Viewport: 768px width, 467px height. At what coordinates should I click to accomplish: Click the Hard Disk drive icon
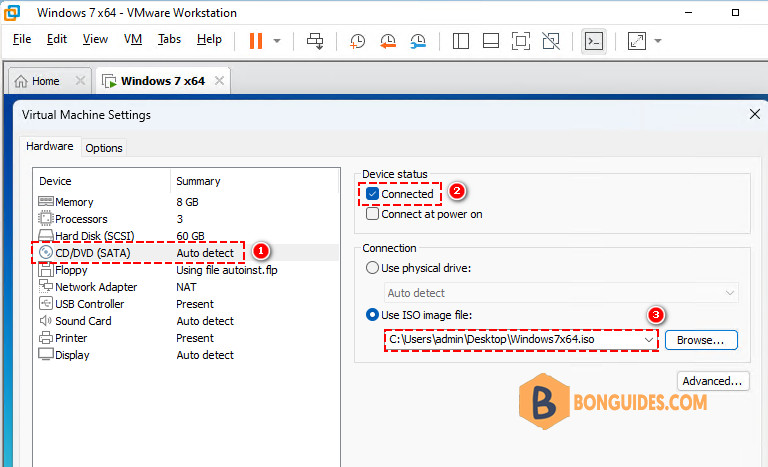[x=46, y=235]
